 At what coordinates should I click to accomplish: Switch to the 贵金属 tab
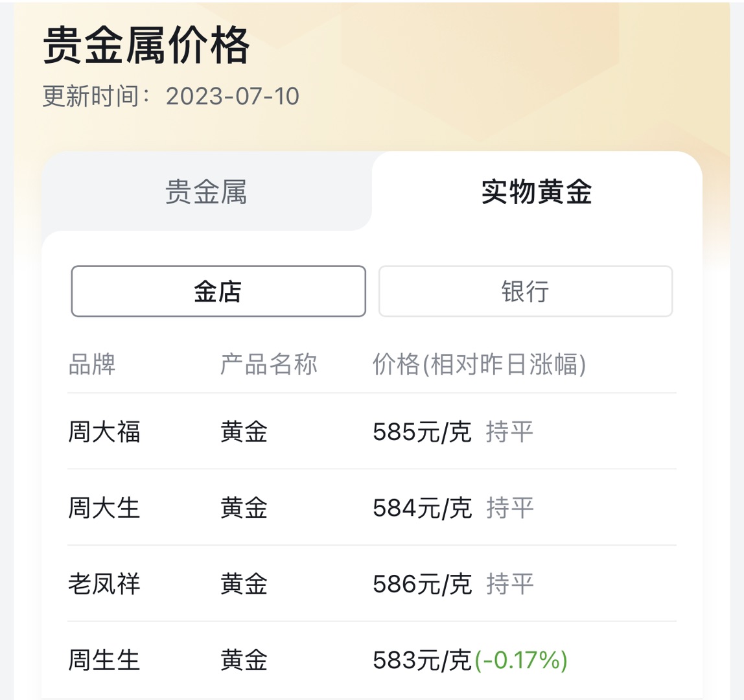[x=206, y=192]
